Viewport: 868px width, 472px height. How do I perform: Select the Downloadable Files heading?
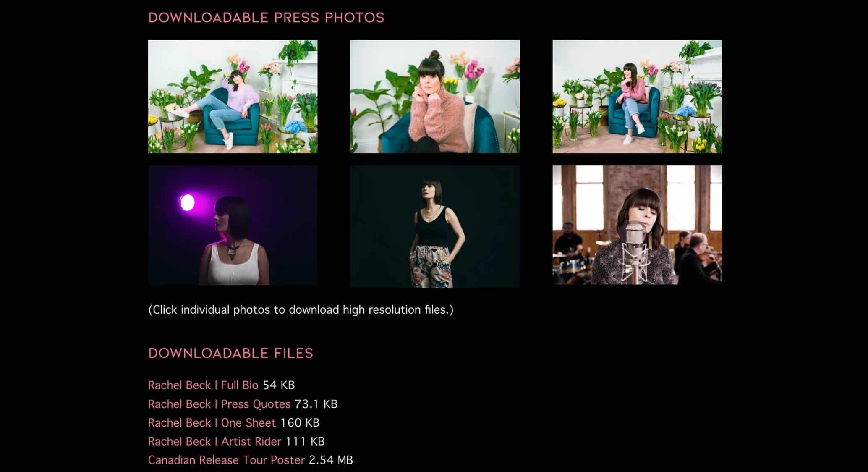231,353
